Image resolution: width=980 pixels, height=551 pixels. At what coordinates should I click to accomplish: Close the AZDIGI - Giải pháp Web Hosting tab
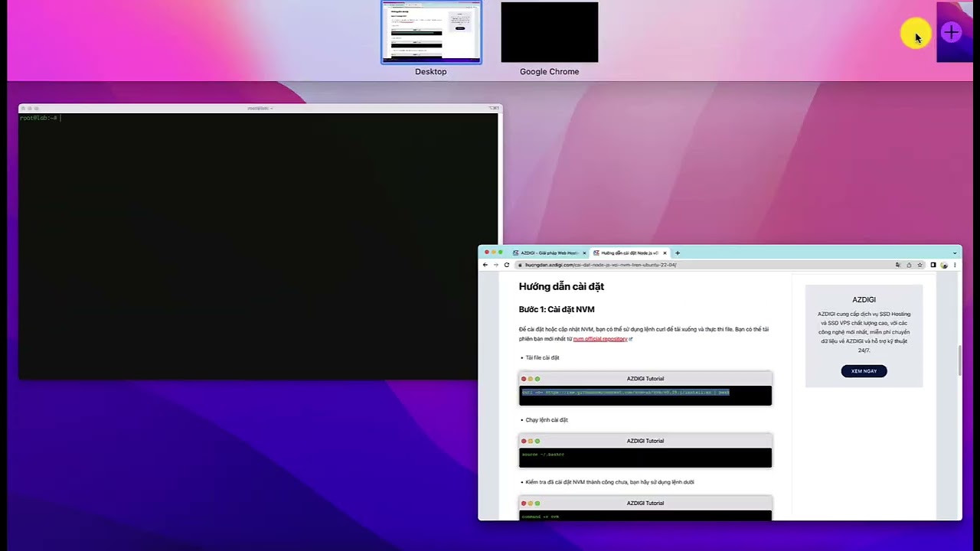[584, 253]
